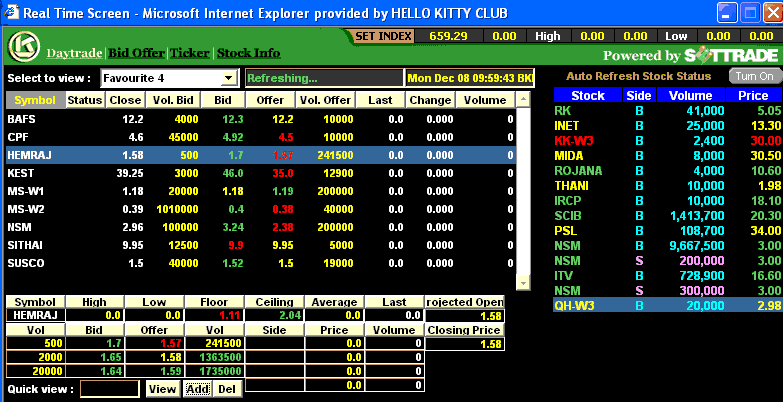The height and width of the screenshot is (402, 783).
Task: Click IRCP in the ticker list
Action: coord(568,201)
